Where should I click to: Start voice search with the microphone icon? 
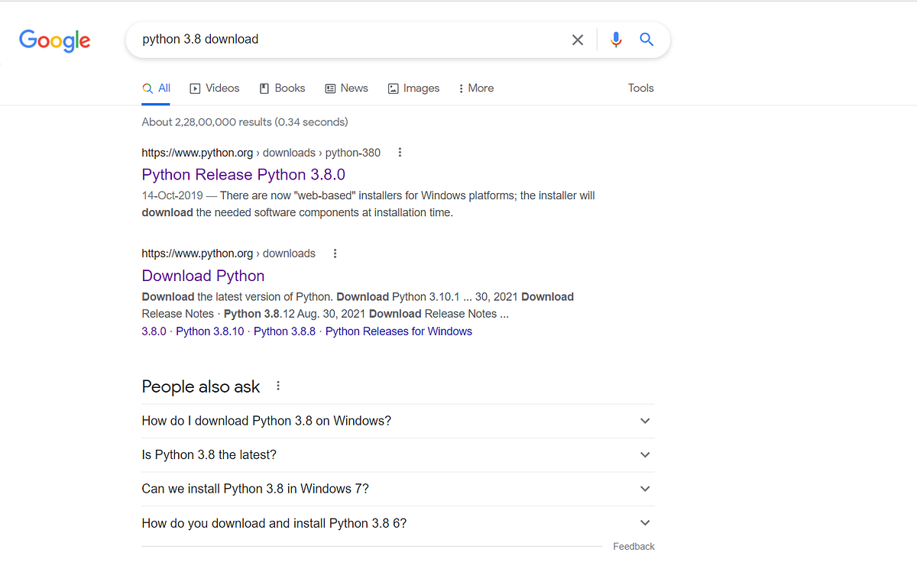(616, 40)
